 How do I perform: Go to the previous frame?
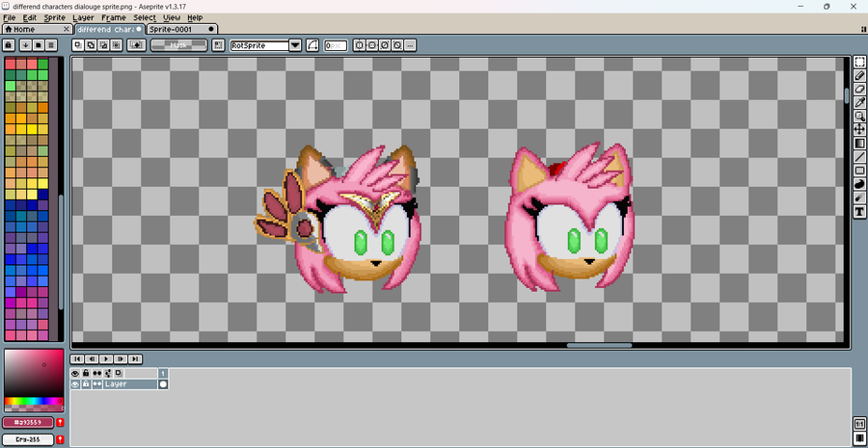click(x=92, y=359)
